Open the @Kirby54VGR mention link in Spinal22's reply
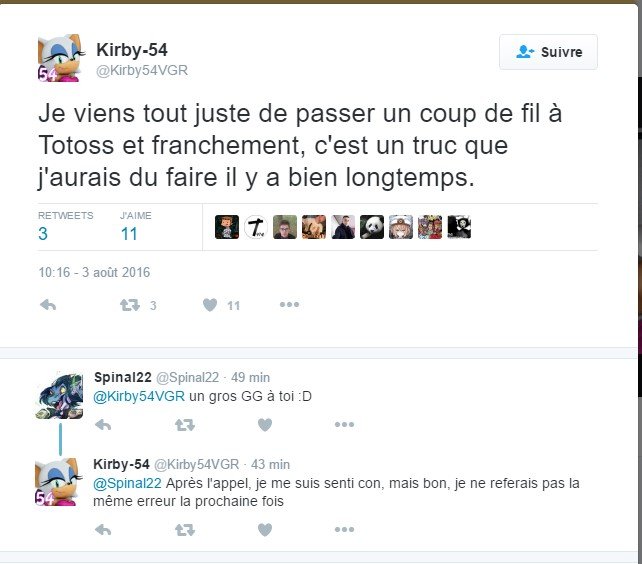This screenshot has height=564, width=642. (139, 396)
